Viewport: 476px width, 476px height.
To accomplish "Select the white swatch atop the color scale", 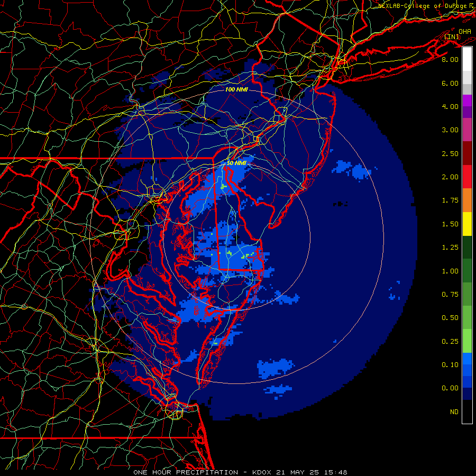I will 467,59.
